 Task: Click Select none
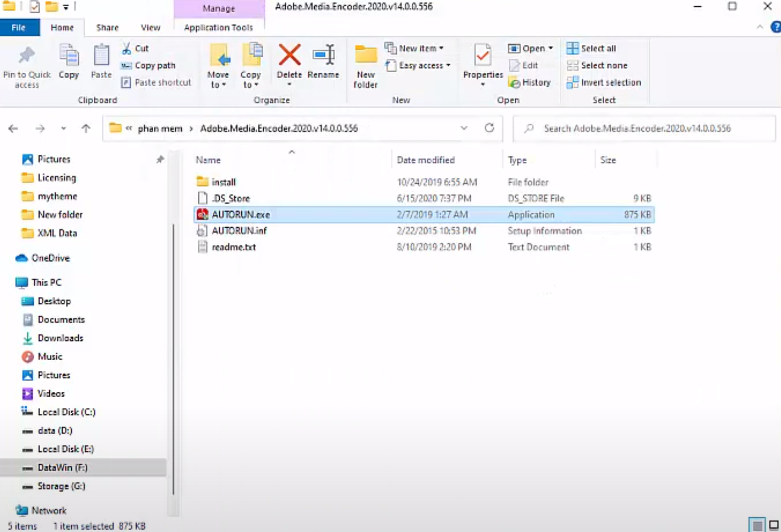click(x=597, y=65)
